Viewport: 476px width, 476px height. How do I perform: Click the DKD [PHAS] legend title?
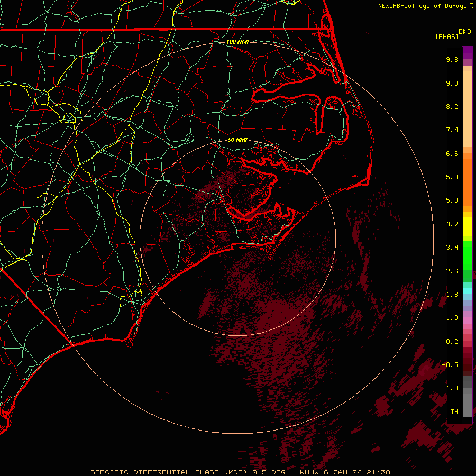[x=453, y=34]
